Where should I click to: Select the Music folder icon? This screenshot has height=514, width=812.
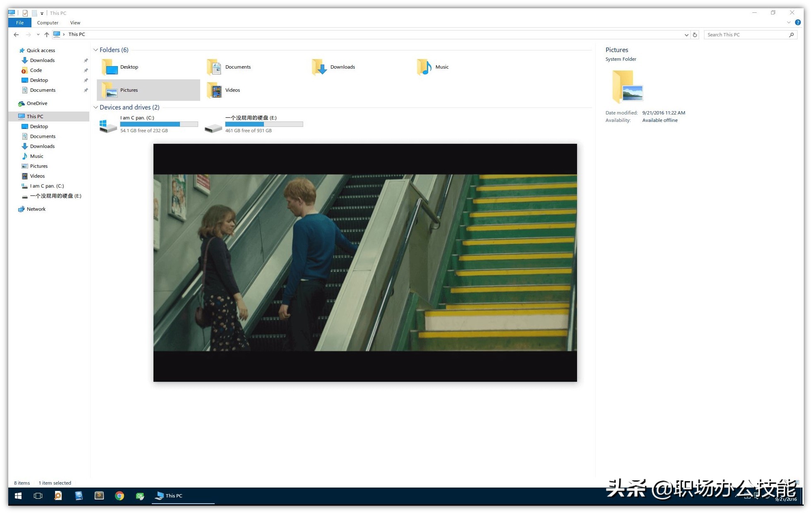423,67
